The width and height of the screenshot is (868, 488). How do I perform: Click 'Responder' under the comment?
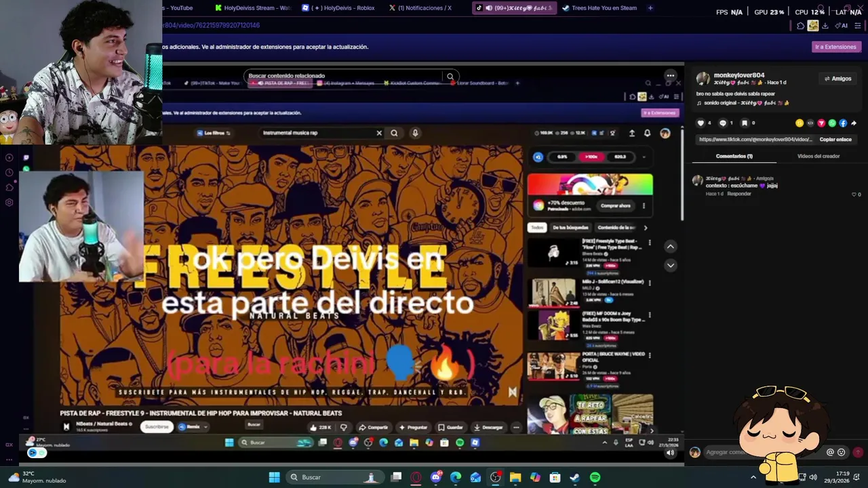(739, 194)
